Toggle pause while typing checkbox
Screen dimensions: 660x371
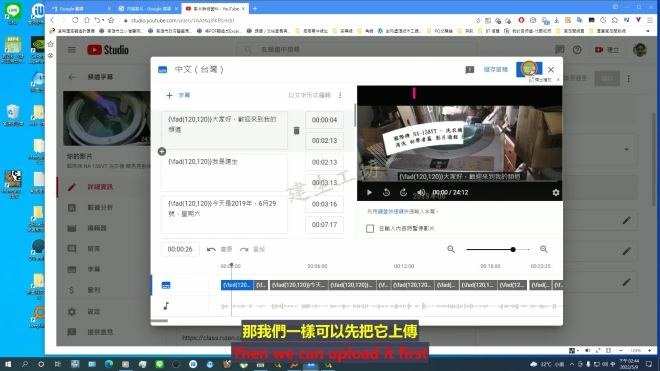[370, 229]
